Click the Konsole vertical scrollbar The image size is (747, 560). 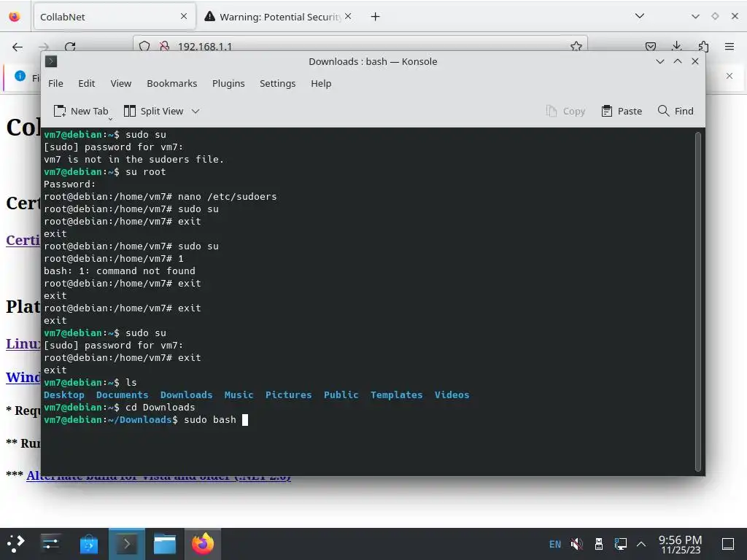pos(698,301)
